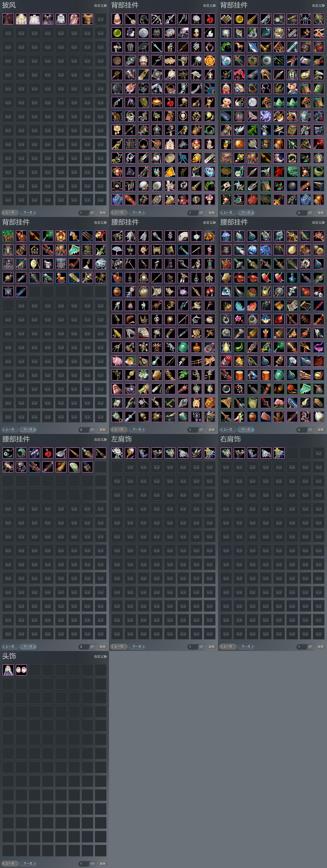Pick the conical straw hat in 背部挂件 page 1
Viewport: 327px width, 868px height.
coord(170,158)
